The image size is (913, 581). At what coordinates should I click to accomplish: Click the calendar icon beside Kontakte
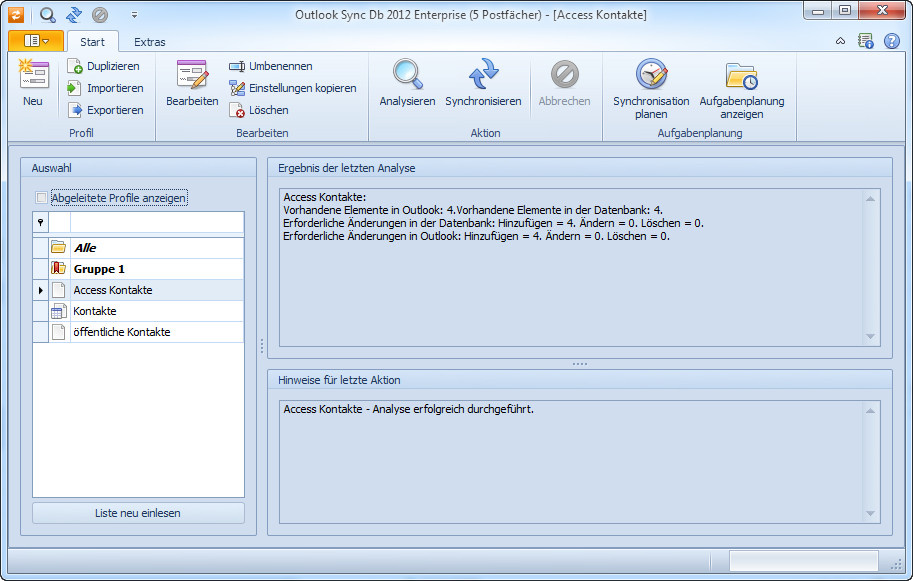(x=58, y=311)
